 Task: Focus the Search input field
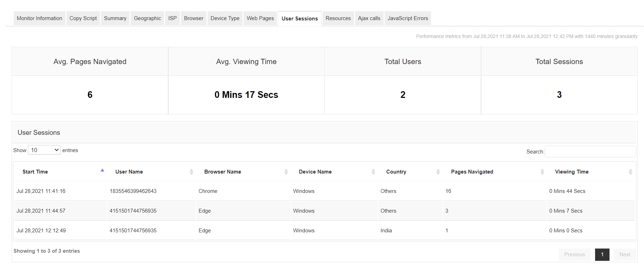tap(590, 152)
